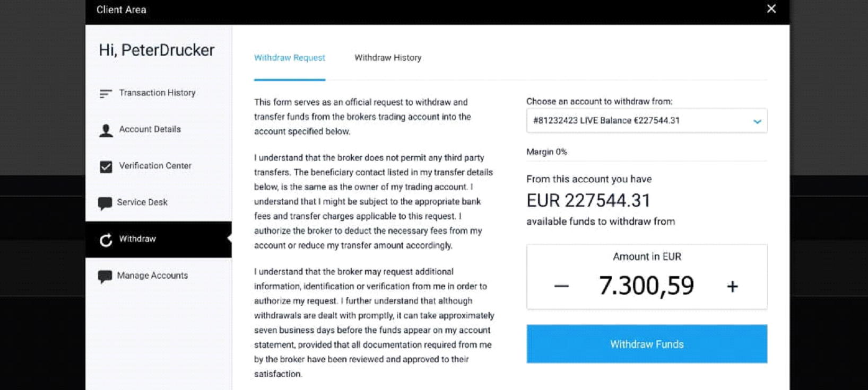
Task: Expand the withdraw account dropdown arrow
Action: tap(757, 121)
